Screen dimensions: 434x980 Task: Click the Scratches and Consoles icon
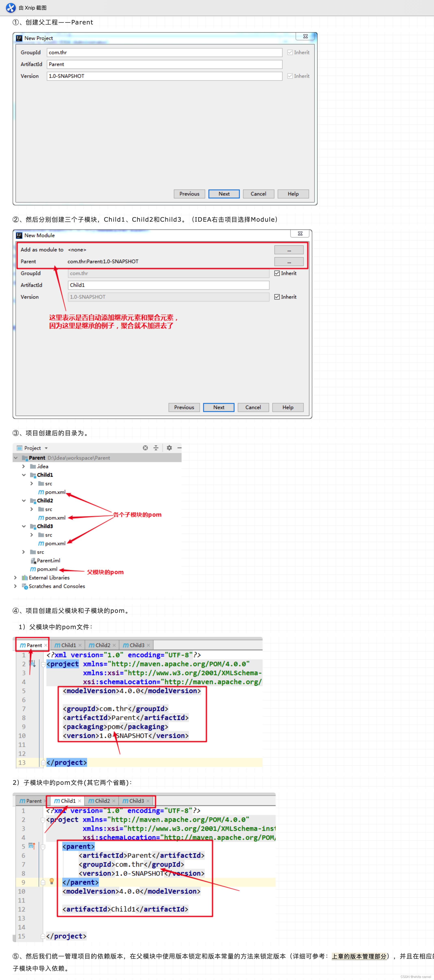tap(25, 586)
